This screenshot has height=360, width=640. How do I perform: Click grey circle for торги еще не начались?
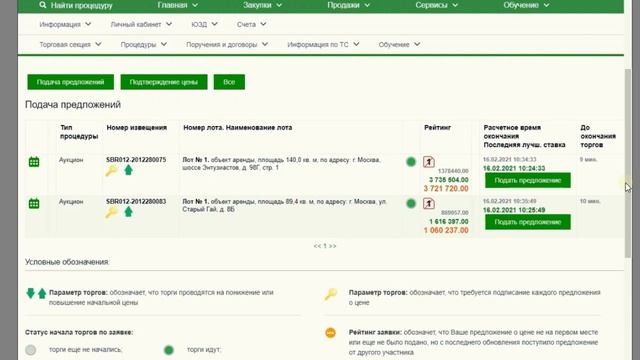(x=31, y=350)
